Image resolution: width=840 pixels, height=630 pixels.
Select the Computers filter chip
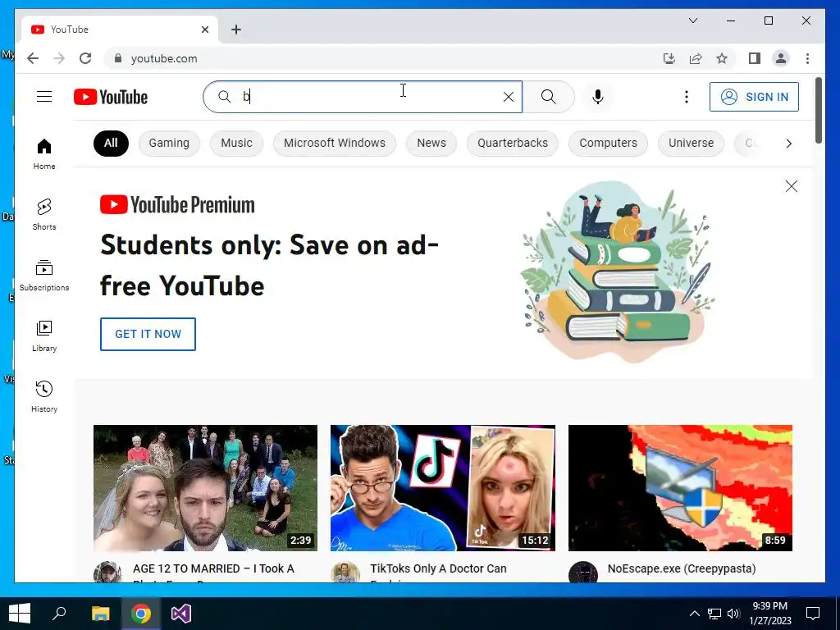(x=608, y=143)
